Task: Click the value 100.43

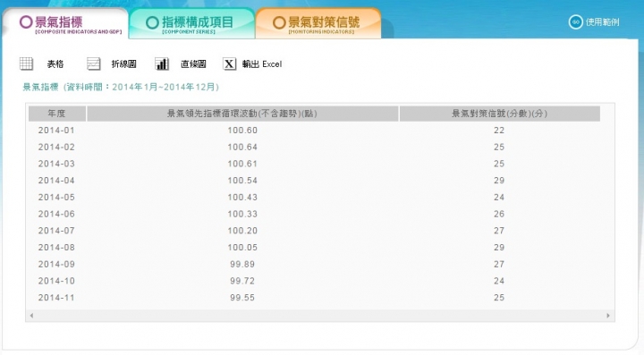Action: (x=242, y=198)
